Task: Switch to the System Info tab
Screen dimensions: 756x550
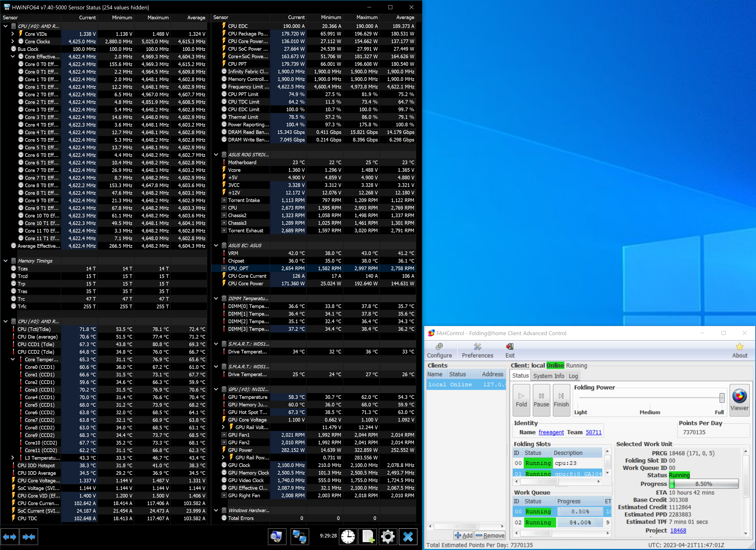Action: [548, 376]
